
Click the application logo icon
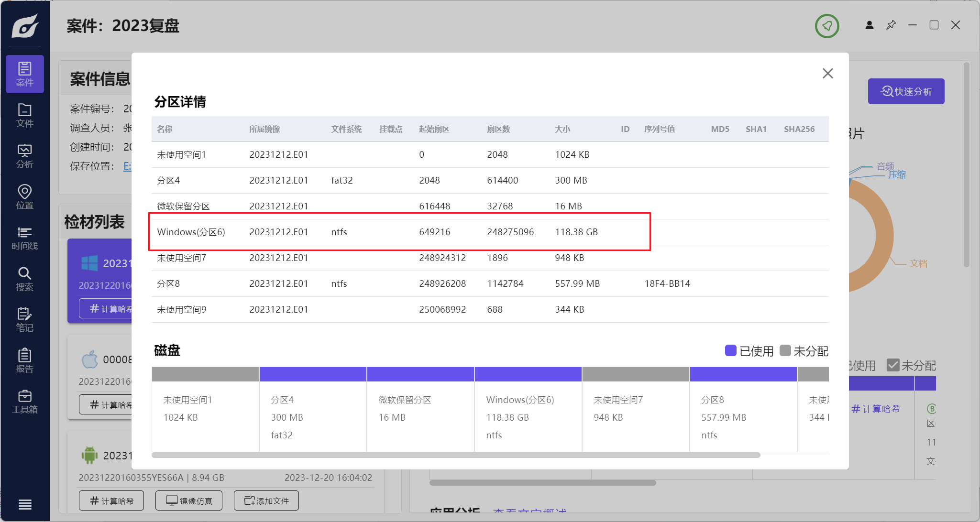tap(25, 26)
